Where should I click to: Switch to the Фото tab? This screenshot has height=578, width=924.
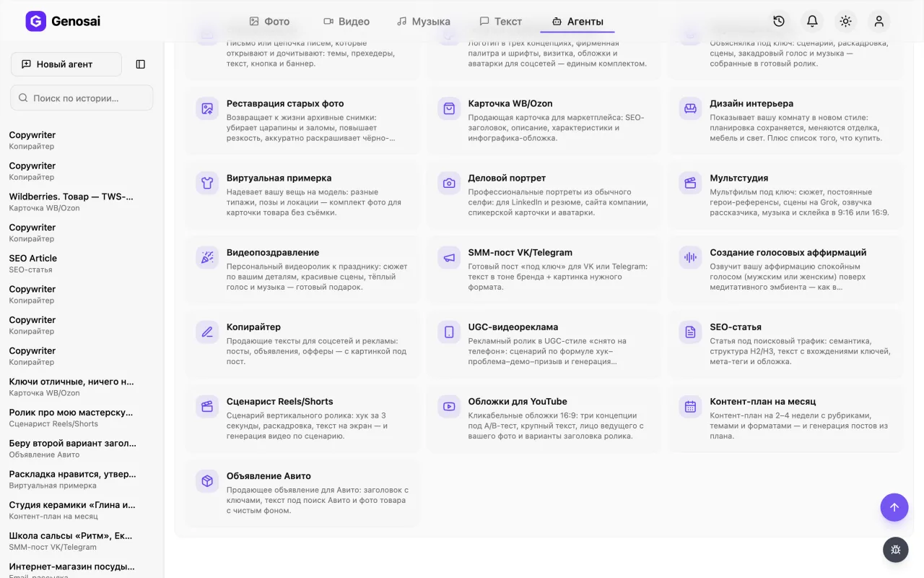click(x=269, y=22)
